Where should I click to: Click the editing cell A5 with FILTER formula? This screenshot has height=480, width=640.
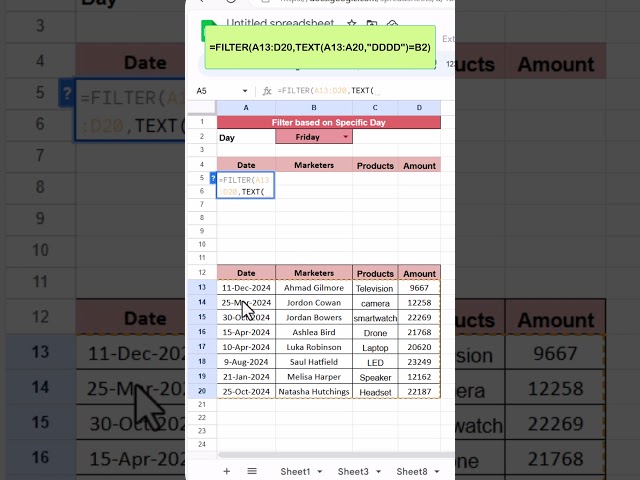(x=246, y=185)
